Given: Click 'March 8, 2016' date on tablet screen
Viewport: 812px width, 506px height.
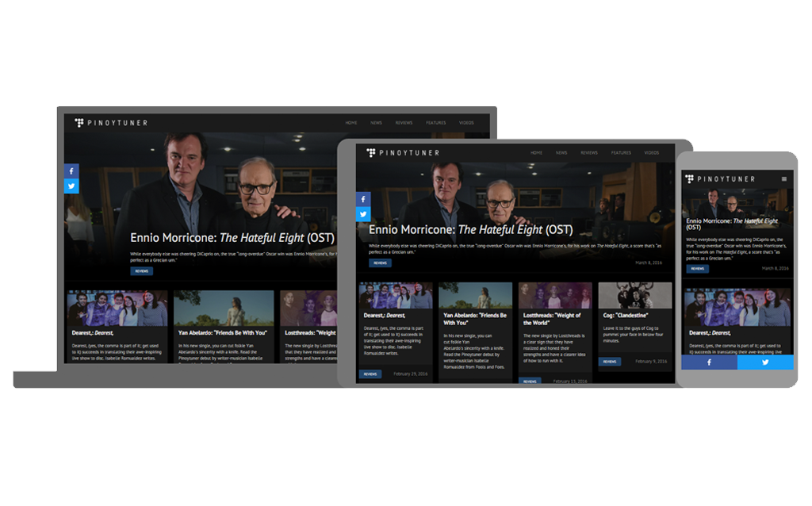Looking at the screenshot, I should coord(649,263).
